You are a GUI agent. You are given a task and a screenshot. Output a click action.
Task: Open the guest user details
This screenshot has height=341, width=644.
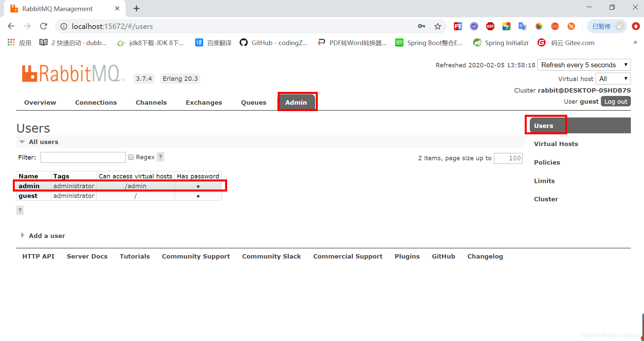pyautogui.click(x=28, y=196)
